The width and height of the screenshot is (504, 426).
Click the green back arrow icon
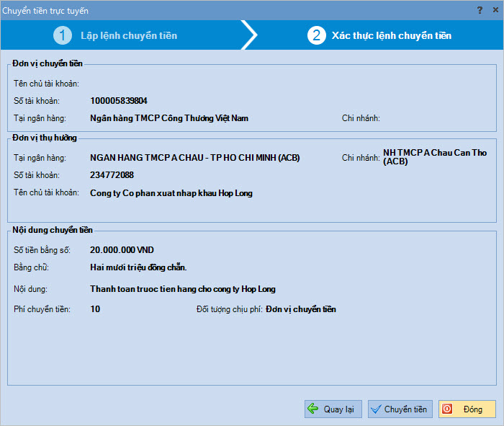point(313,409)
